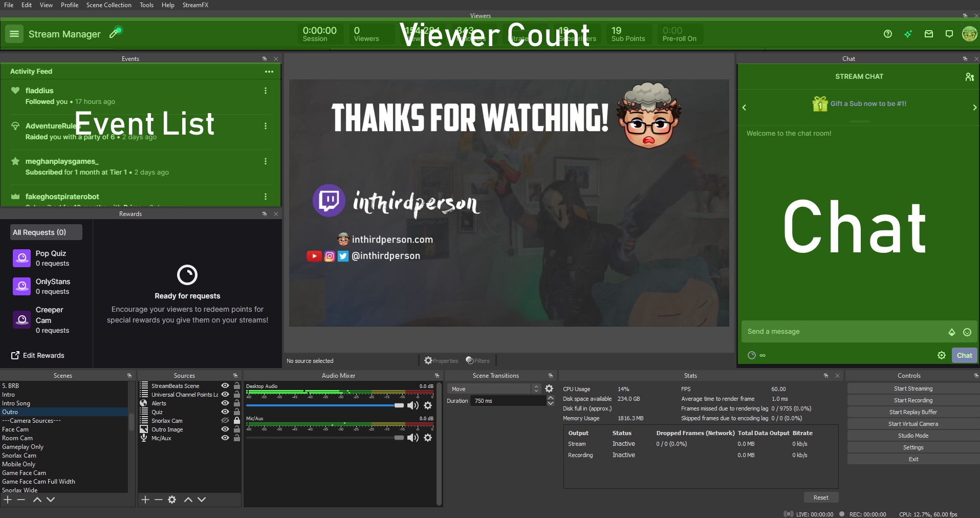The height and width of the screenshot is (518, 980).
Task: Click Start Recording button
Action: [x=913, y=400]
